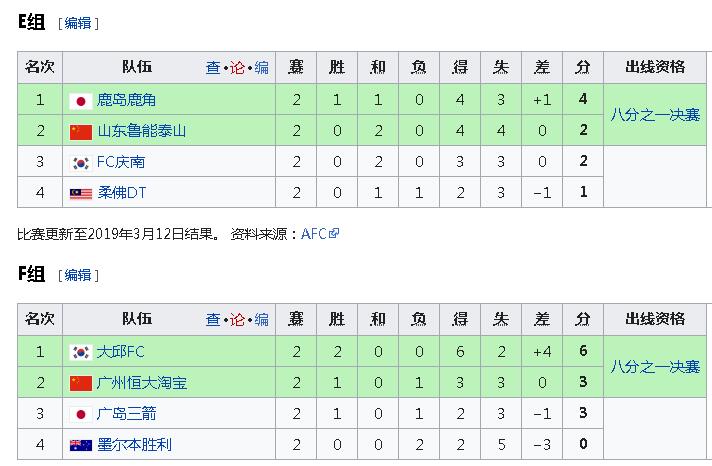The image size is (712, 466).
Task: Edit the F组 section
Action: (x=78, y=275)
